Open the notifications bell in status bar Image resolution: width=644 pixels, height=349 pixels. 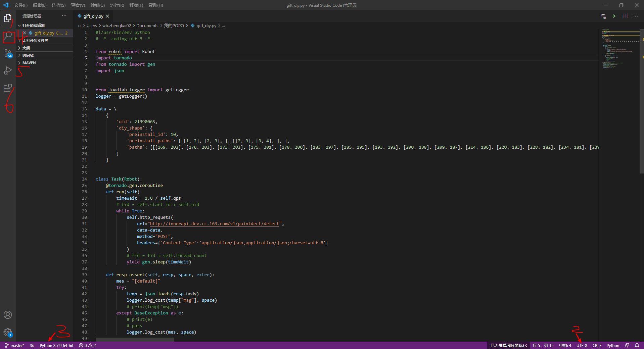[637, 345]
